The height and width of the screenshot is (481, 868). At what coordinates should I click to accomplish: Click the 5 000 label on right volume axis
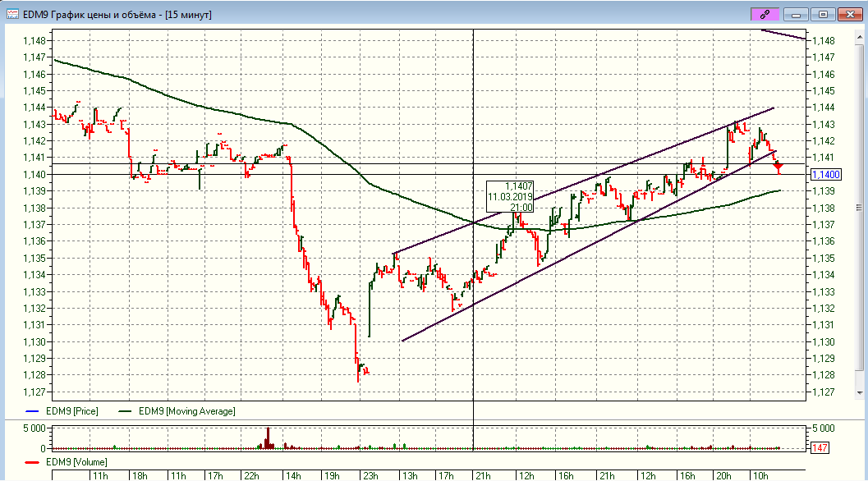coord(824,428)
